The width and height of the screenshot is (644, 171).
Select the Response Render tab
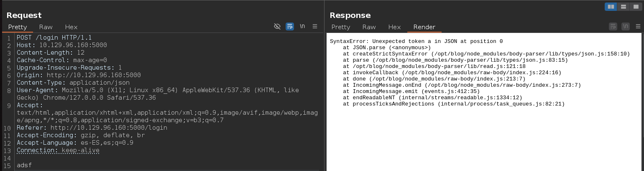point(424,27)
